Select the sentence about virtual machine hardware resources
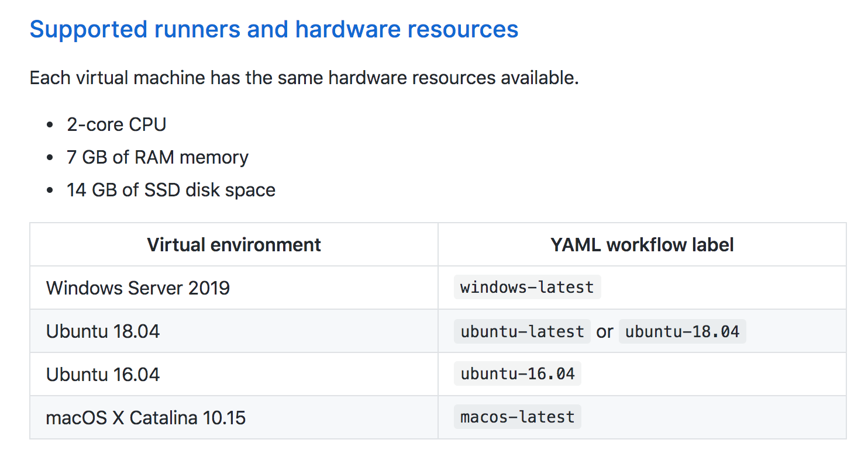 (304, 78)
